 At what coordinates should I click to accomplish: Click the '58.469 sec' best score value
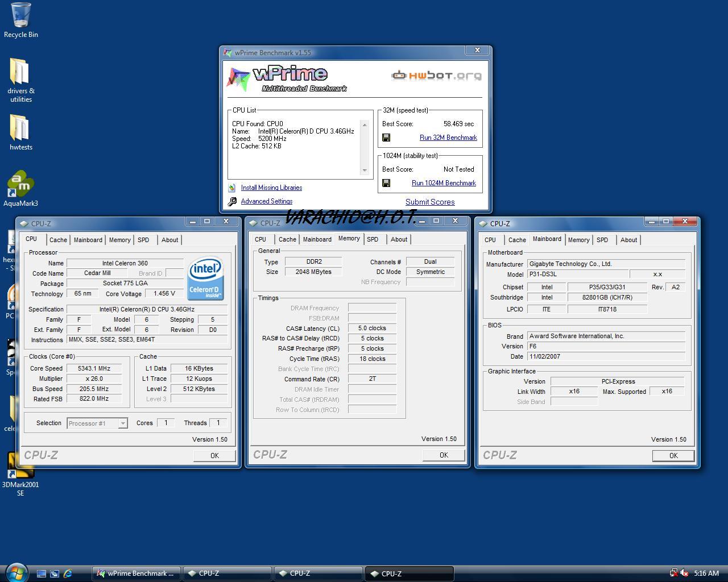(458, 124)
